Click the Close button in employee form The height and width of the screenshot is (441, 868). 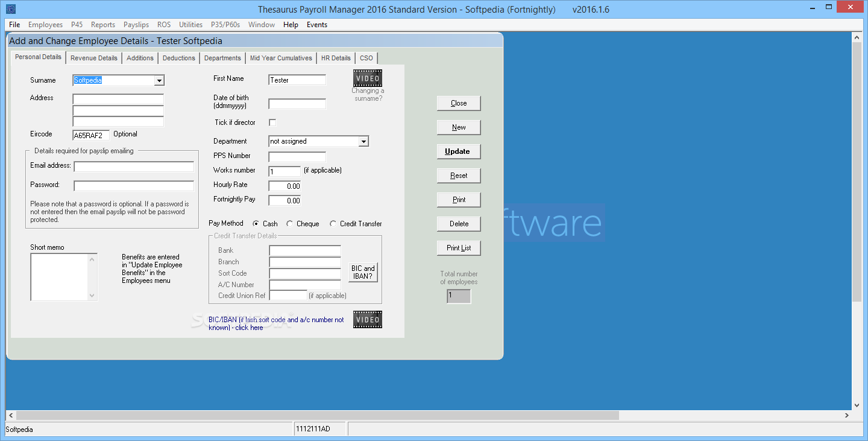pyautogui.click(x=459, y=103)
